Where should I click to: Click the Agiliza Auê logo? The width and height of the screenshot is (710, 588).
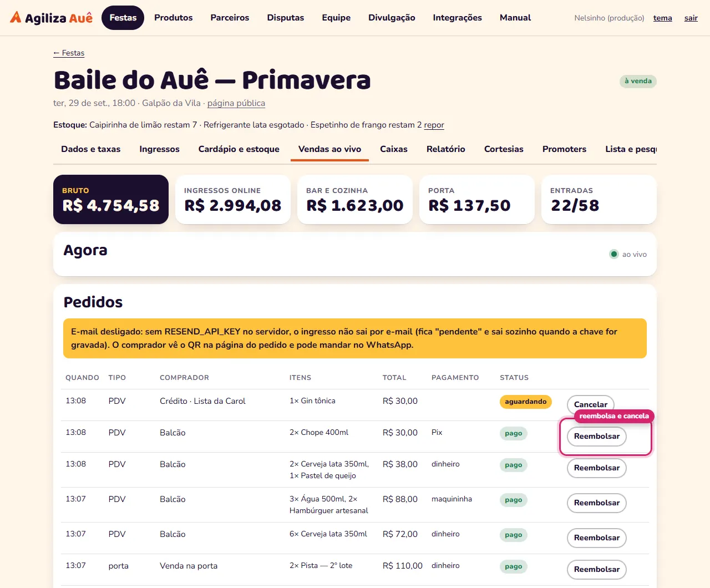[51, 18]
